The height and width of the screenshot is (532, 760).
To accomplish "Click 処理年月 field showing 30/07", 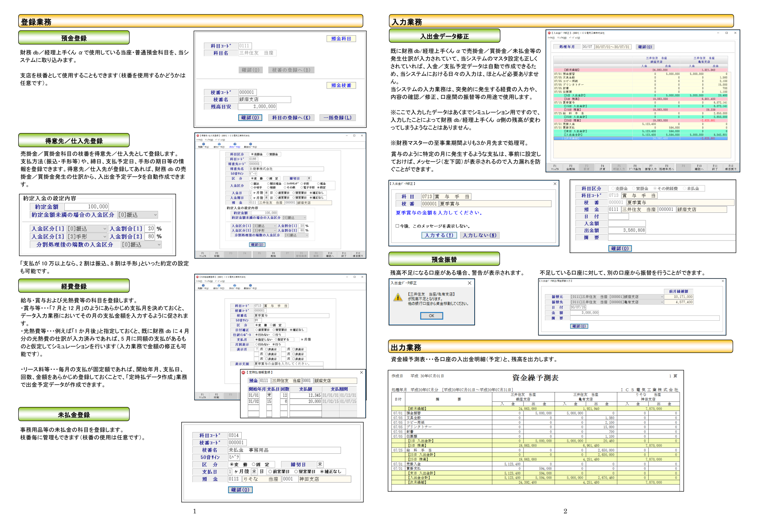I will click(587, 47).
